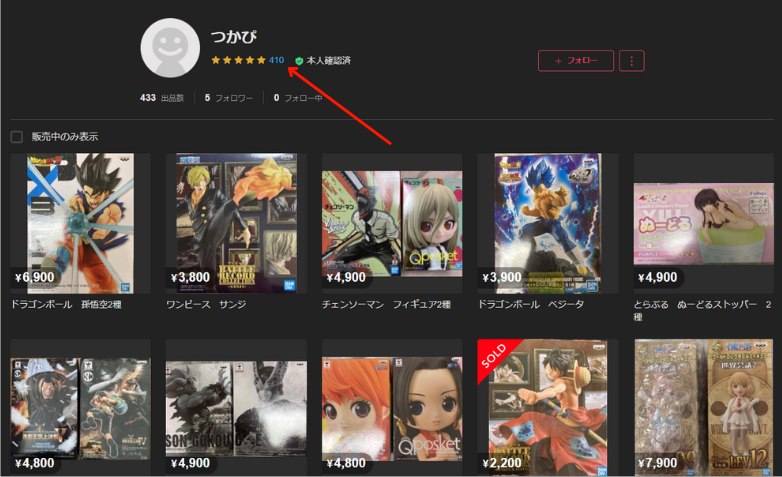Open the two dark figures ¥4,800 thumbnail
The image size is (782, 477).
pos(80,408)
